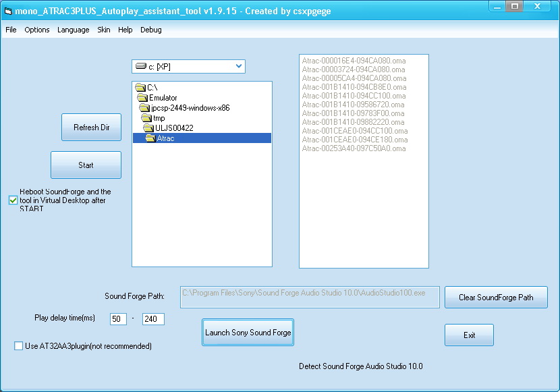Enable Use AT32AA3plugin checkbox
560x392 pixels.
18,345
